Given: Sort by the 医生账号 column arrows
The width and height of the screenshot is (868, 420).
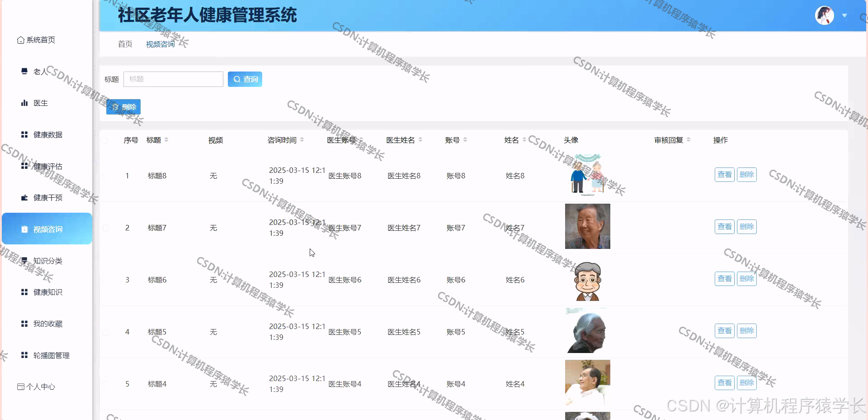Looking at the screenshot, I should pyautogui.click(x=361, y=140).
